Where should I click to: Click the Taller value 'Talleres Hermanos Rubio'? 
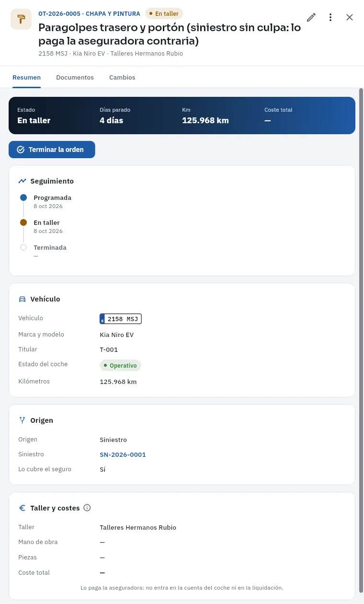pyautogui.click(x=138, y=527)
